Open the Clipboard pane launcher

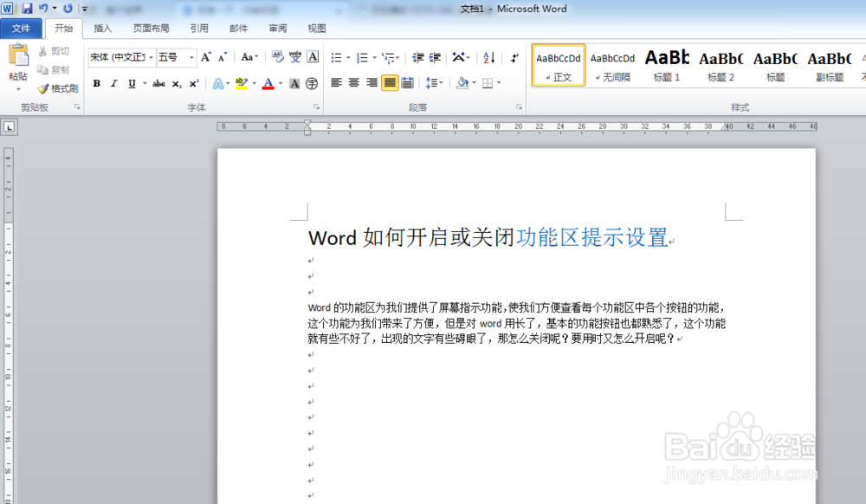point(77,107)
